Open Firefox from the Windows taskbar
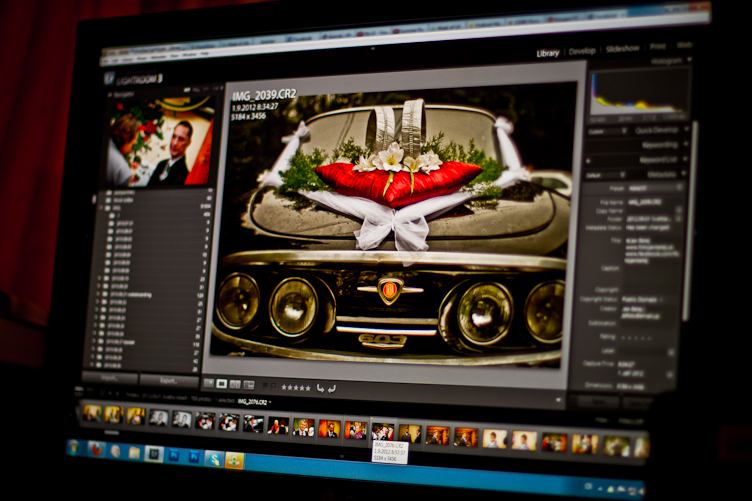Image resolution: width=752 pixels, height=501 pixels. pyautogui.click(x=97, y=449)
